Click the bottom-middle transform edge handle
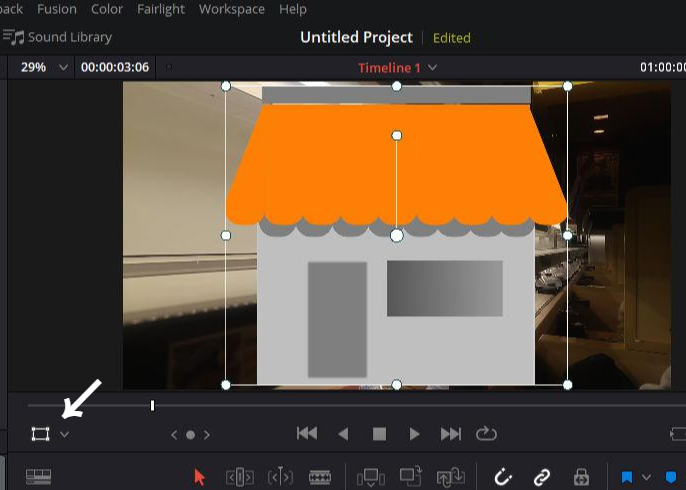This screenshot has height=490, width=686. [396, 385]
